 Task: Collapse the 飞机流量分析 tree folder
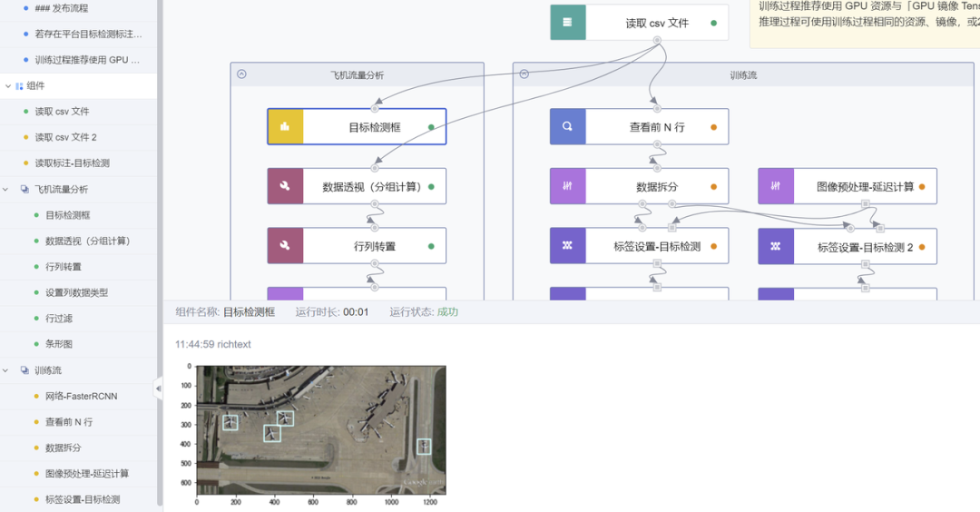point(5,189)
